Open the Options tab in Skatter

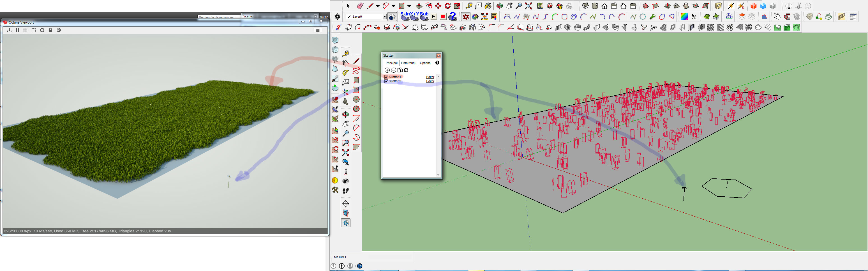425,63
